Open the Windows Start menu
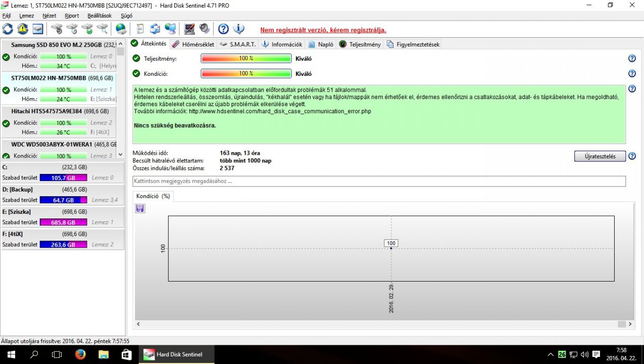The height and width of the screenshot is (364, 644). [x=11, y=354]
